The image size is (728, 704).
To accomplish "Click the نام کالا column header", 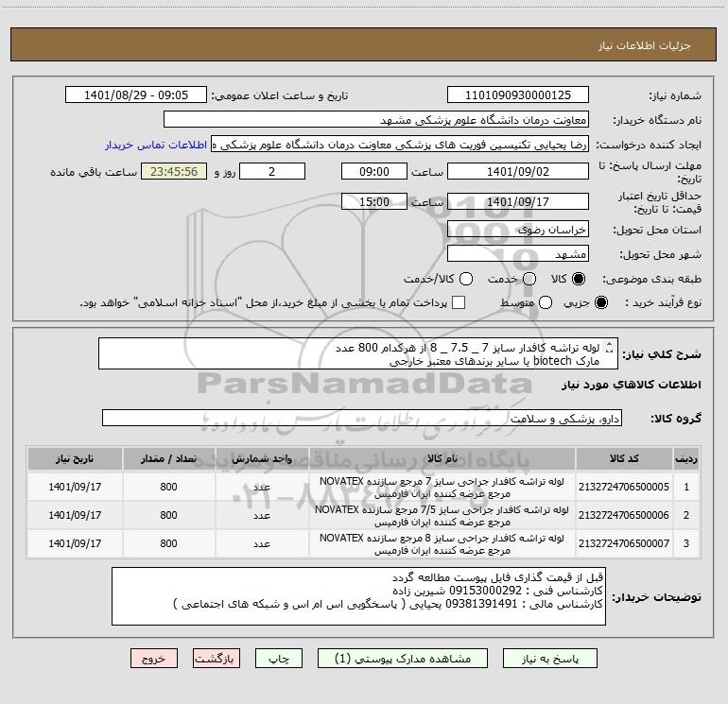I will [442, 458].
